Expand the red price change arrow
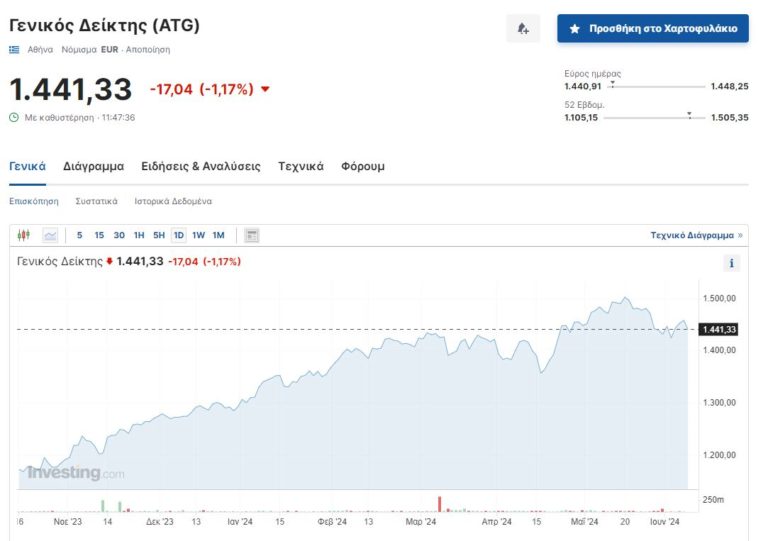The image size is (768, 541). click(265, 89)
